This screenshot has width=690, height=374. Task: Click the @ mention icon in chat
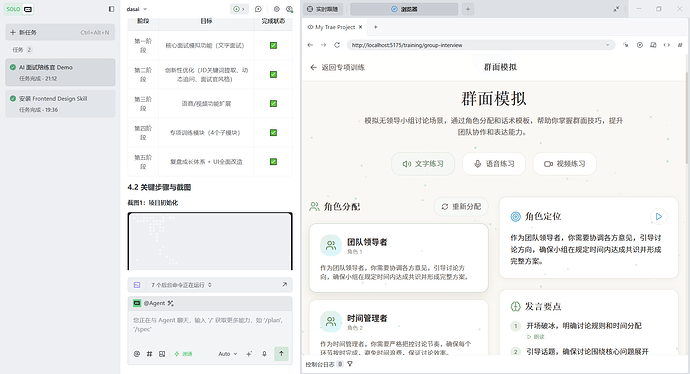pos(137,354)
